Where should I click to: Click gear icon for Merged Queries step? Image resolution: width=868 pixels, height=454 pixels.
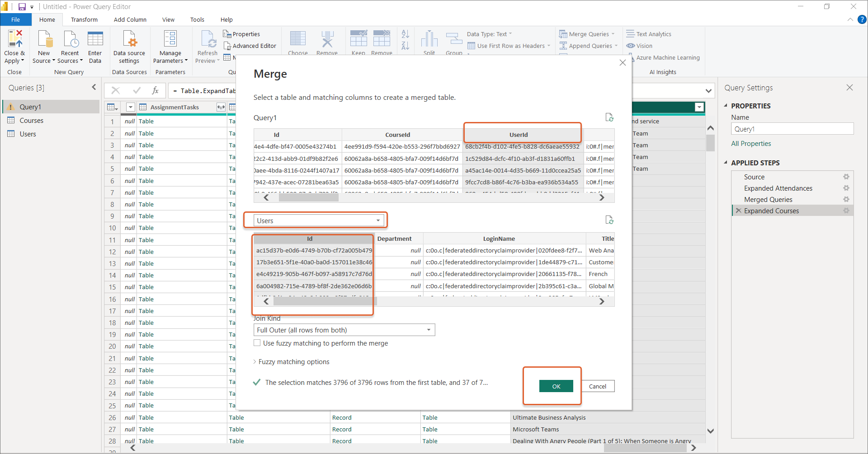(846, 199)
